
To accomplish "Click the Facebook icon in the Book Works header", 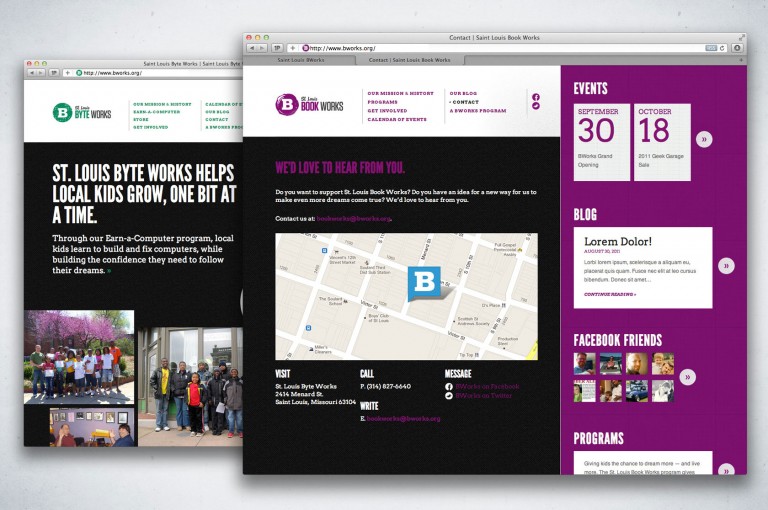I will click(536, 97).
